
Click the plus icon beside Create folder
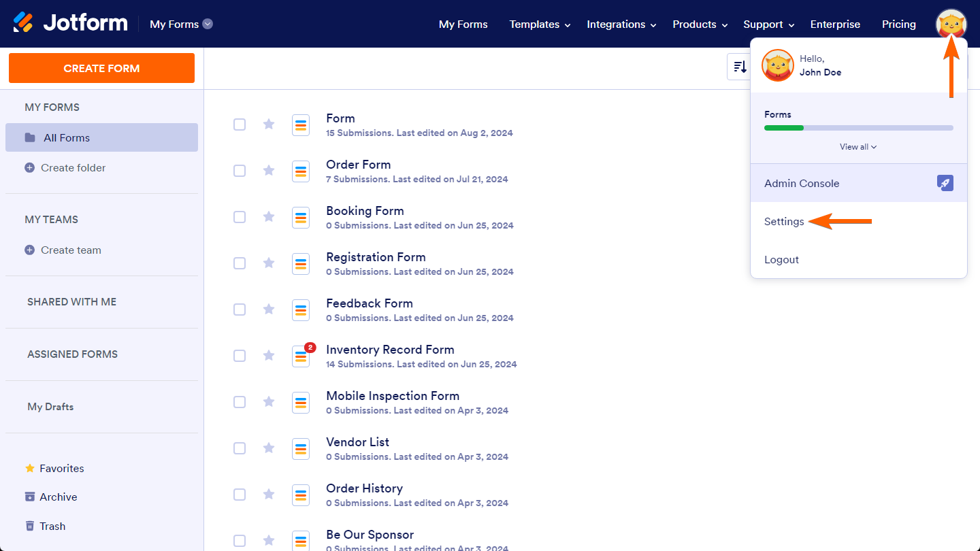(x=29, y=167)
